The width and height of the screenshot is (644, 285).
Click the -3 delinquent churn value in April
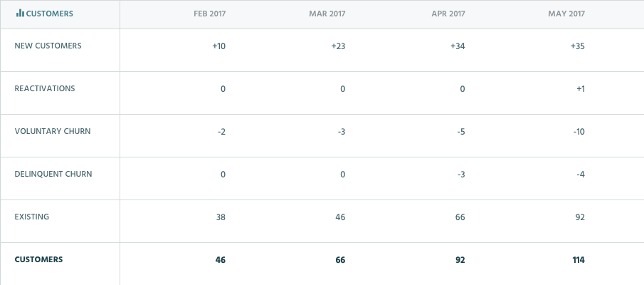461,175
